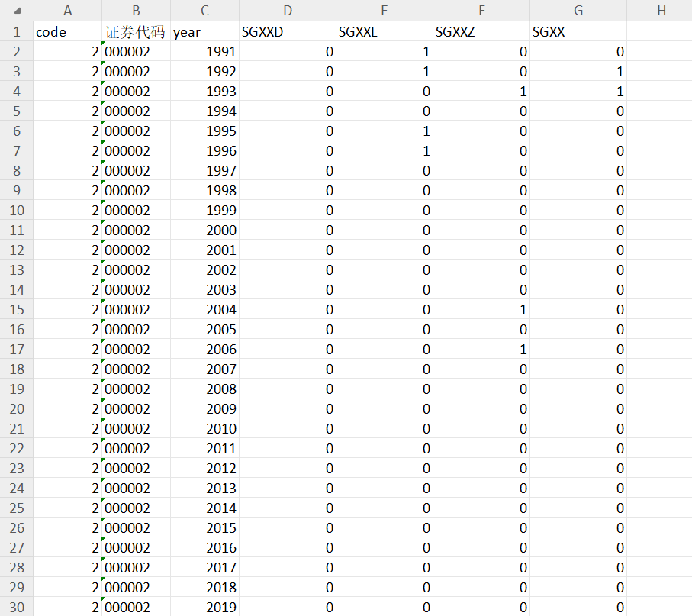This screenshot has width=692, height=616.
Task: Click code value 2 in row 10
Action: pyautogui.click(x=68, y=210)
